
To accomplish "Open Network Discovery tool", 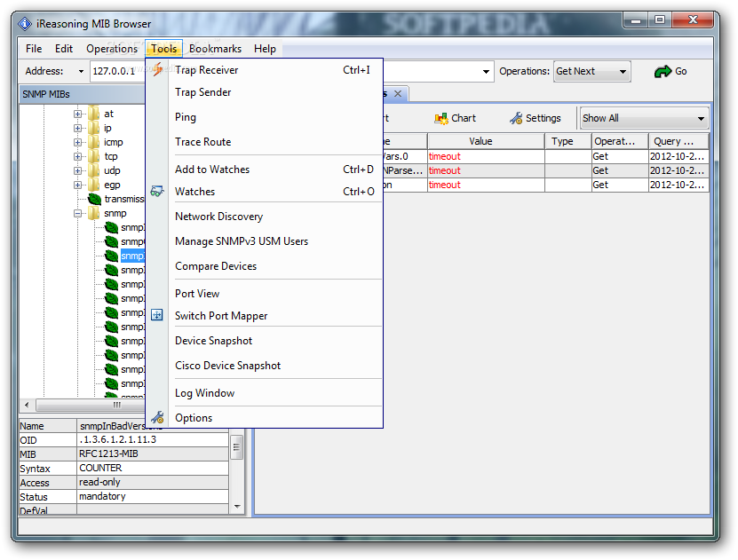I will point(264,217).
